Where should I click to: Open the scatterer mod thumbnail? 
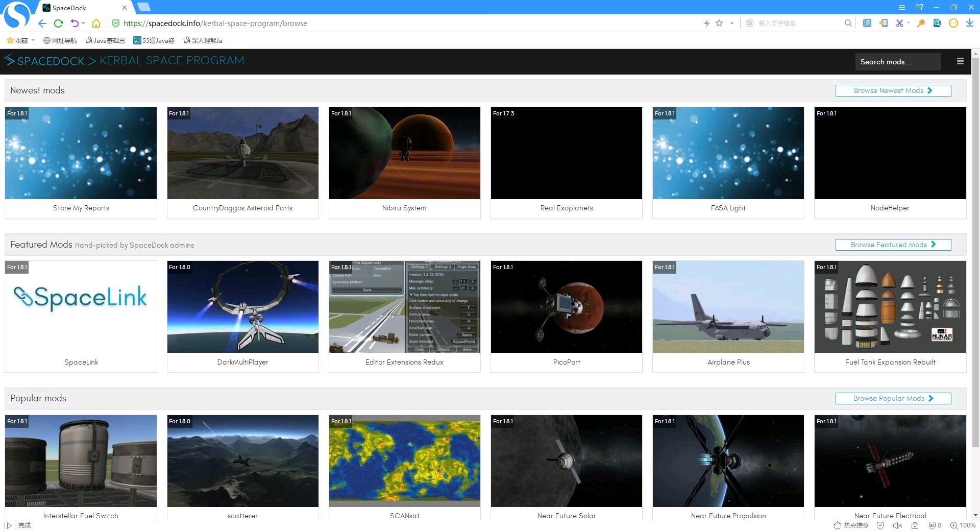(x=243, y=461)
